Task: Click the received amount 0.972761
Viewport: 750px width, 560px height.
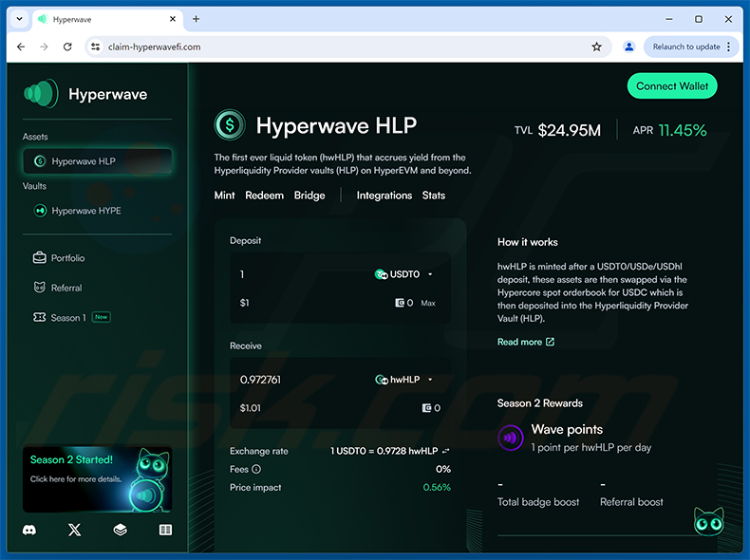Action: point(260,380)
